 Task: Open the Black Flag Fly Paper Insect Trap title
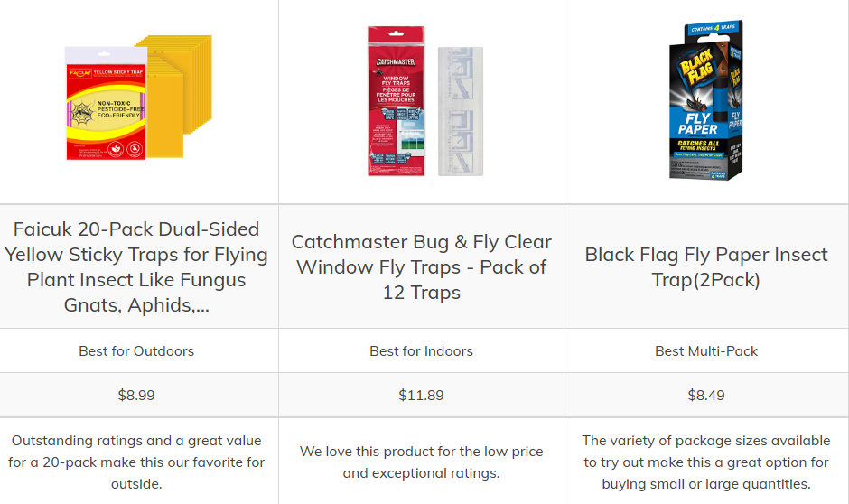706,266
